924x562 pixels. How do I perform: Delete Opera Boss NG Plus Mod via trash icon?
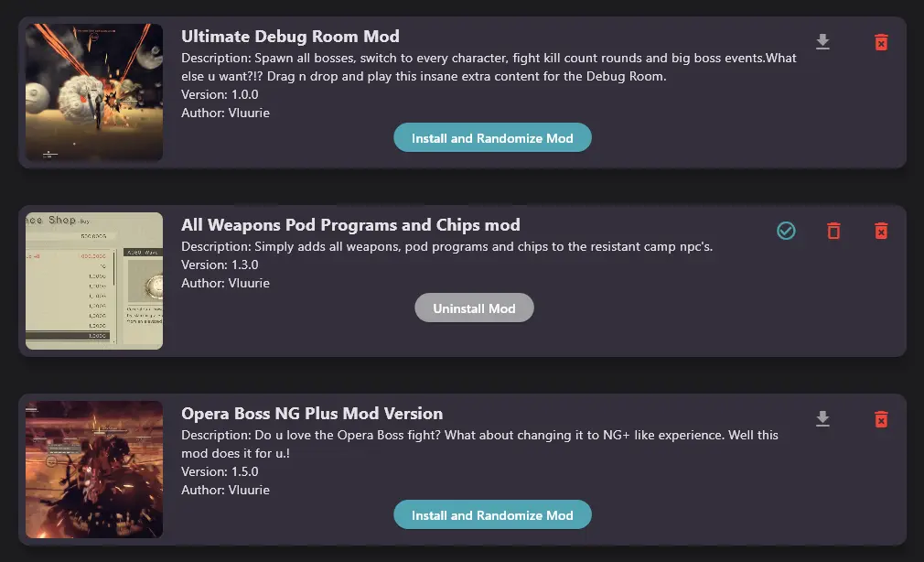tap(881, 419)
